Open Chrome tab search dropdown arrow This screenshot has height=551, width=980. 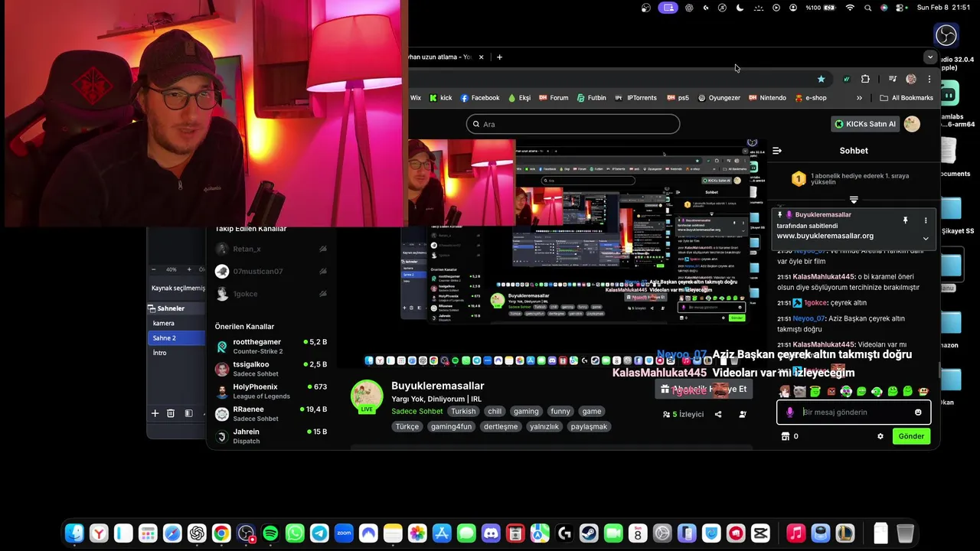929,57
